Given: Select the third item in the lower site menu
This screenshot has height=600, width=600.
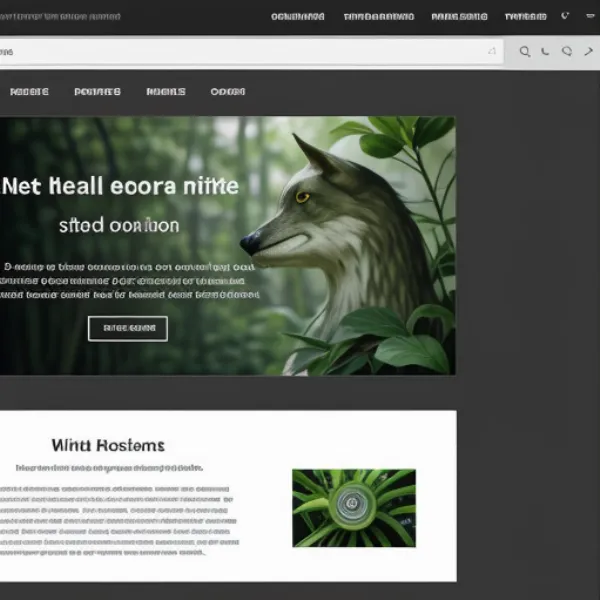Looking at the screenshot, I should [166, 92].
